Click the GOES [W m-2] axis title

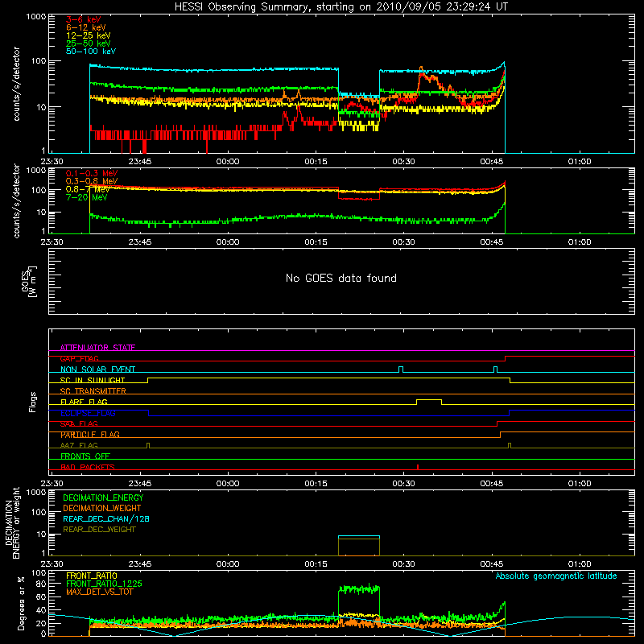pyautogui.click(x=29, y=281)
